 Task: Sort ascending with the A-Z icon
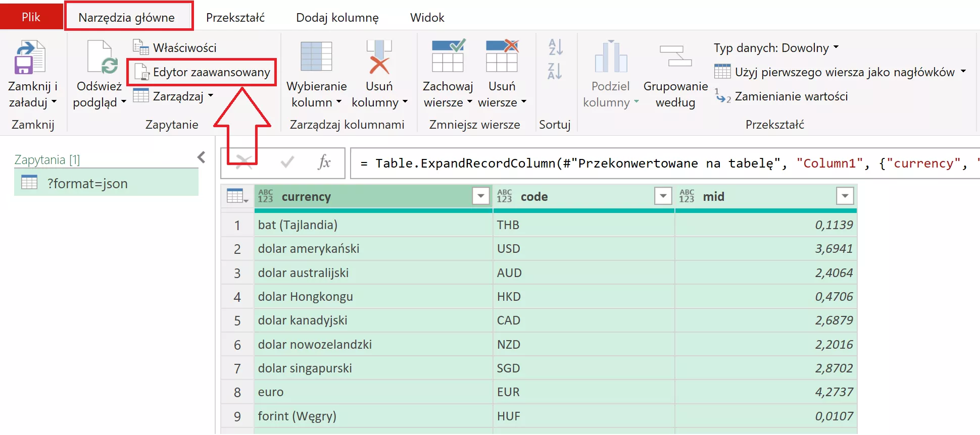tap(555, 47)
